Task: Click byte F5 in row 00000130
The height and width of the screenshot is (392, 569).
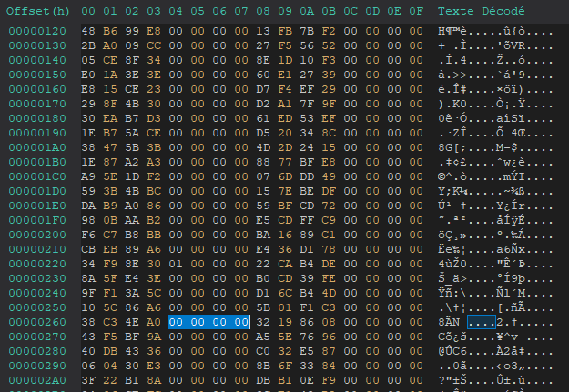Action: (285, 45)
